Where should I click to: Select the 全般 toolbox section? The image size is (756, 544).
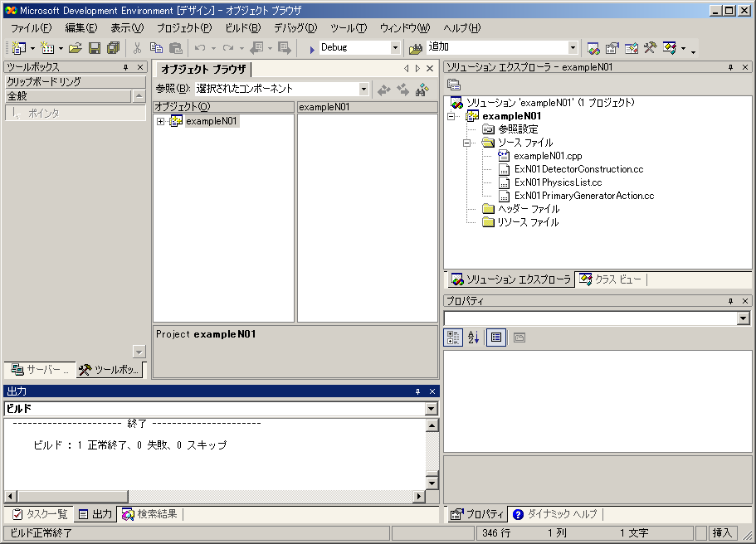click(x=68, y=96)
